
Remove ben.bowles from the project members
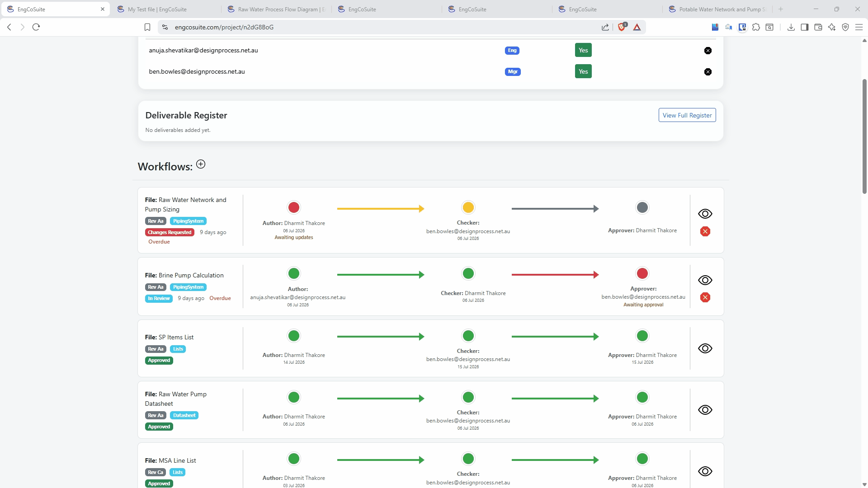point(708,72)
